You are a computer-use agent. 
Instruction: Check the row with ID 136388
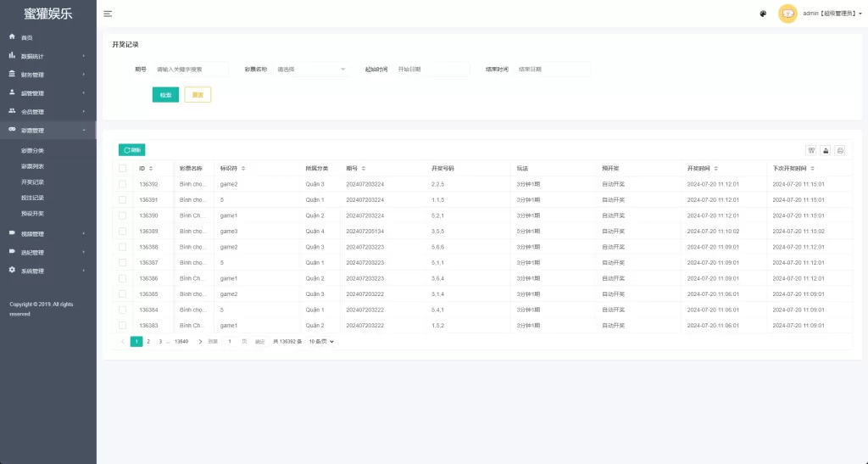pos(122,247)
